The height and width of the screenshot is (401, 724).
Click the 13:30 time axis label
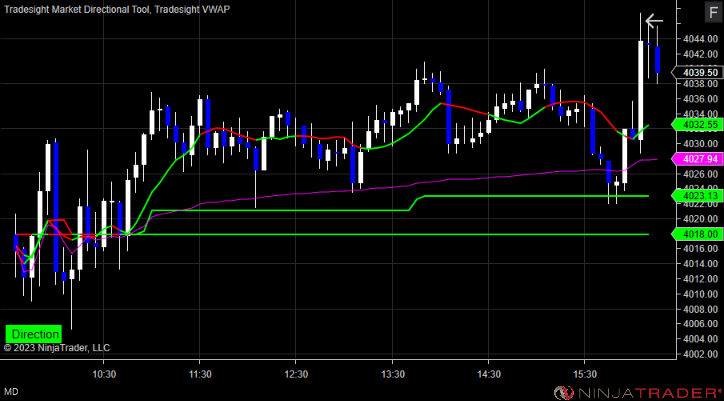(392, 373)
